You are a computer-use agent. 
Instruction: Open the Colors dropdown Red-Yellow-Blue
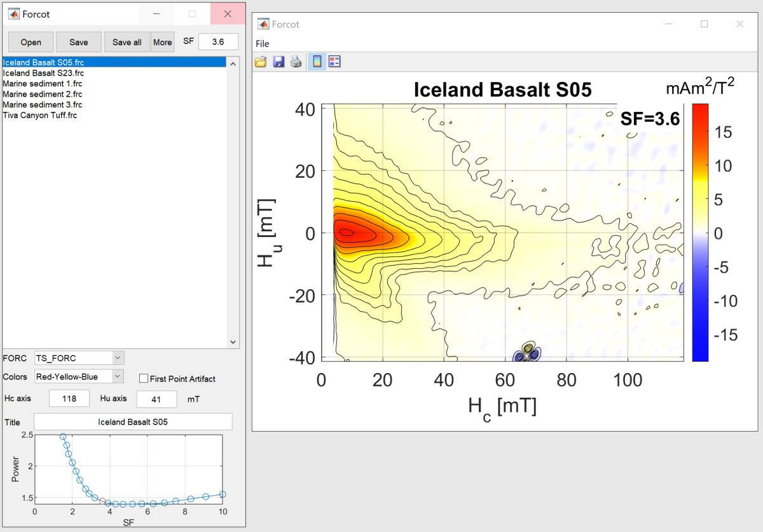click(79, 377)
